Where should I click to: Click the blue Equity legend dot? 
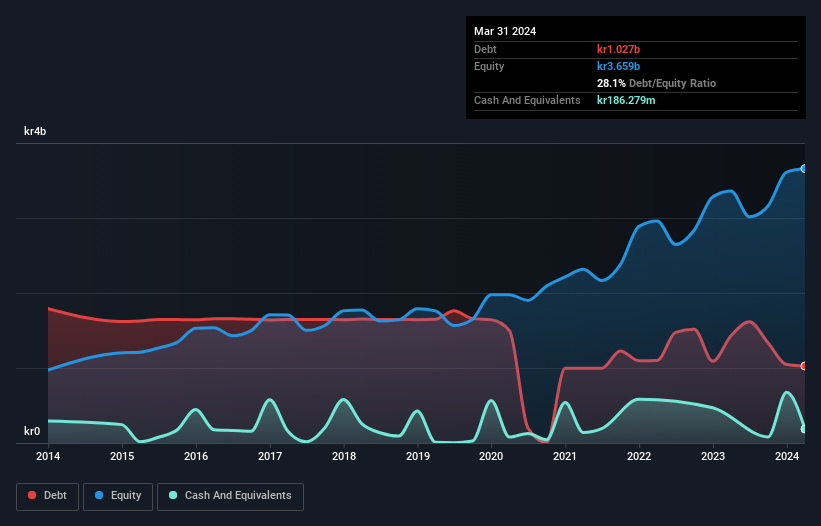click(x=99, y=495)
